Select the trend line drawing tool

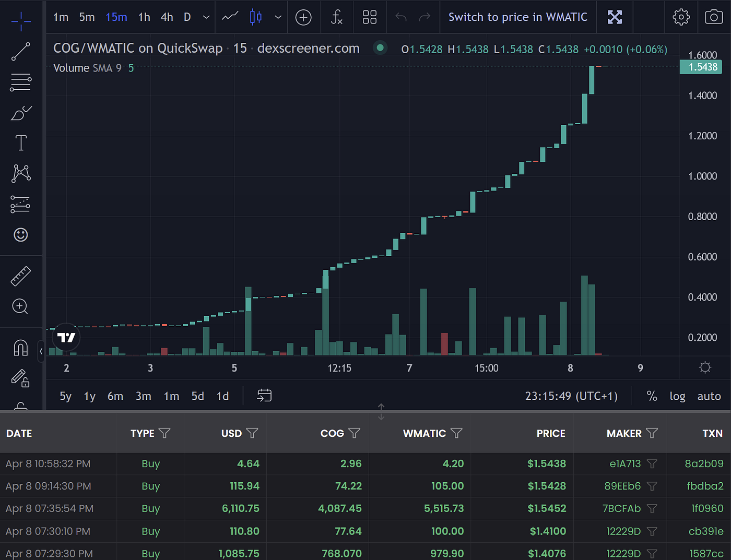pyautogui.click(x=21, y=52)
